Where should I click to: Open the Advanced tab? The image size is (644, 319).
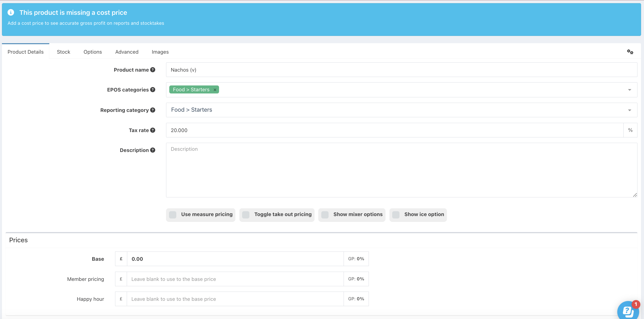tap(127, 52)
